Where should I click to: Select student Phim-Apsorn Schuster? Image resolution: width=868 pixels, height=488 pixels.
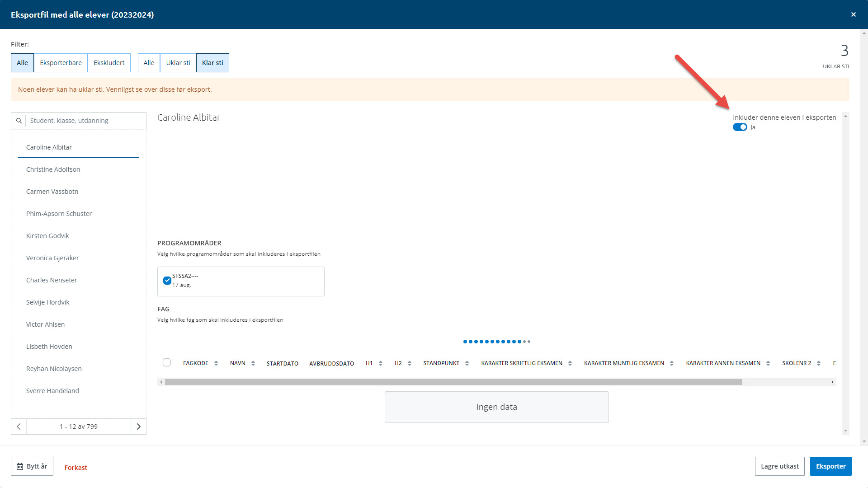79,214
